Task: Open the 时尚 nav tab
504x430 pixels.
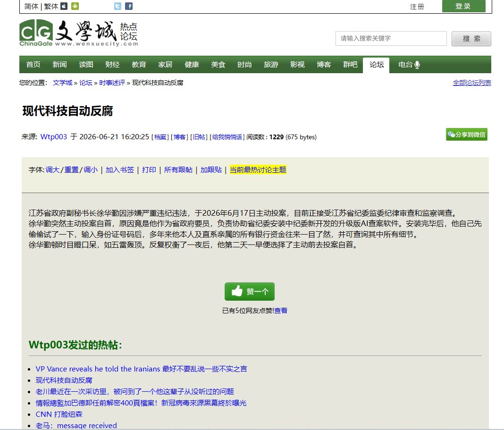Action: click(x=244, y=65)
